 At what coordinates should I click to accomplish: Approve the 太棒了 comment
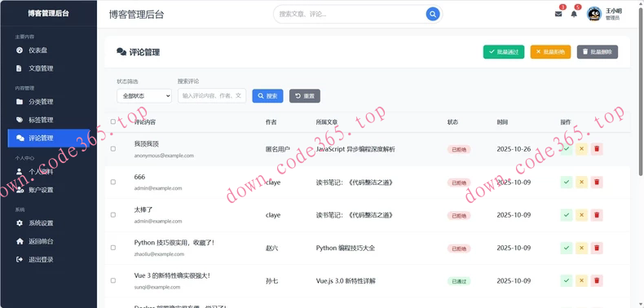tap(567, 215)
